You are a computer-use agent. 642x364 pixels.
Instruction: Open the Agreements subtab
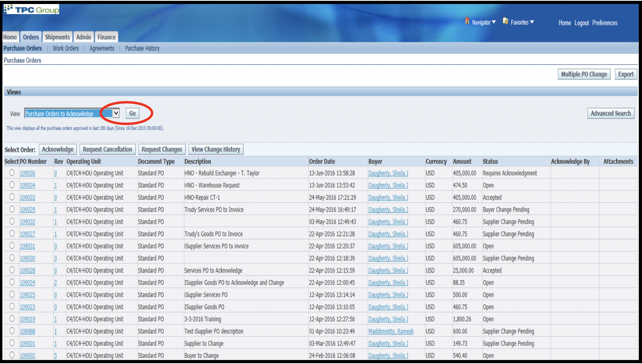102,48
